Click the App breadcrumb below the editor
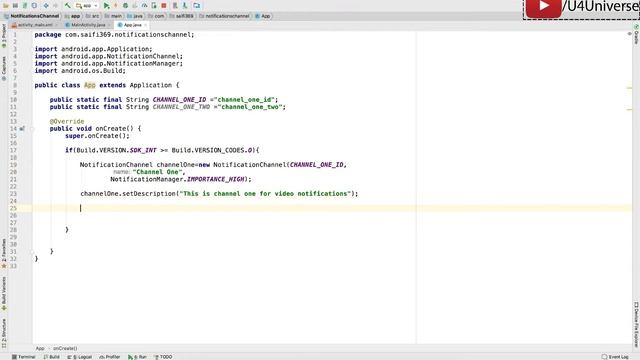Screen dimensions: 640x360 click(40, 348)
